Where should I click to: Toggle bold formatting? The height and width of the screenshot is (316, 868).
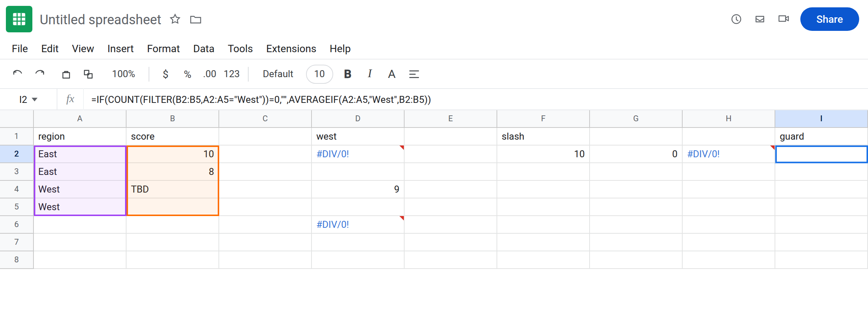coord(348,74)
